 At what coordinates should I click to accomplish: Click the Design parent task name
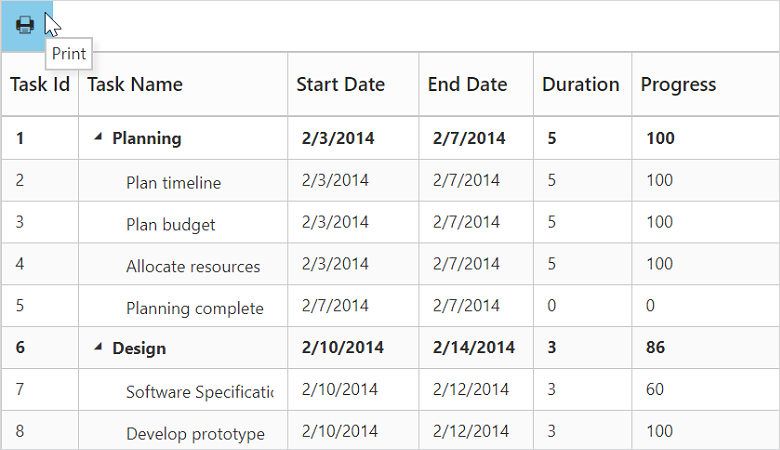click(139, 349)
